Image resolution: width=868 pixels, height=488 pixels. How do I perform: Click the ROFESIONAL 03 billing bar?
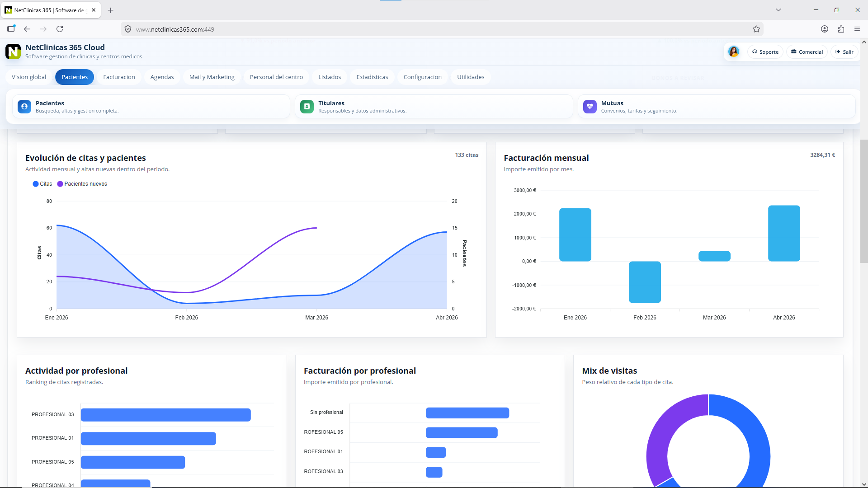[x=434, y=472]
